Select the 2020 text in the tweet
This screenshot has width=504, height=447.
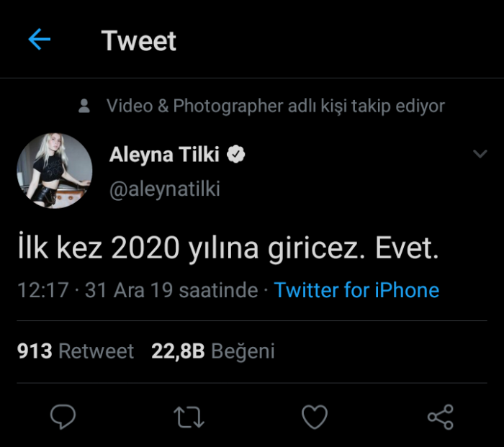tap(145, 249)
